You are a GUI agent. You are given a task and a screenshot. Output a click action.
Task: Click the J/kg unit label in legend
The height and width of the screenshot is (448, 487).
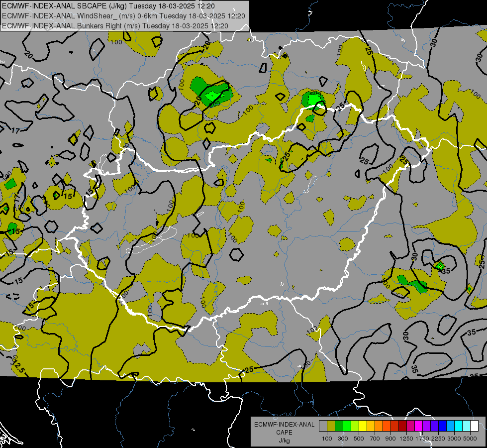[284, 441]
